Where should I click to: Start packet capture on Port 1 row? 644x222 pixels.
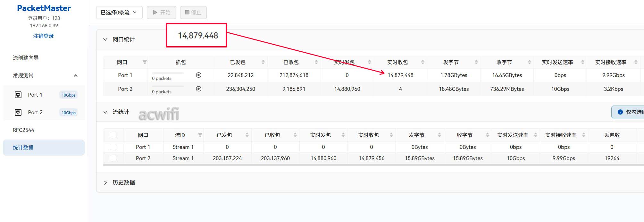point(198,75)
